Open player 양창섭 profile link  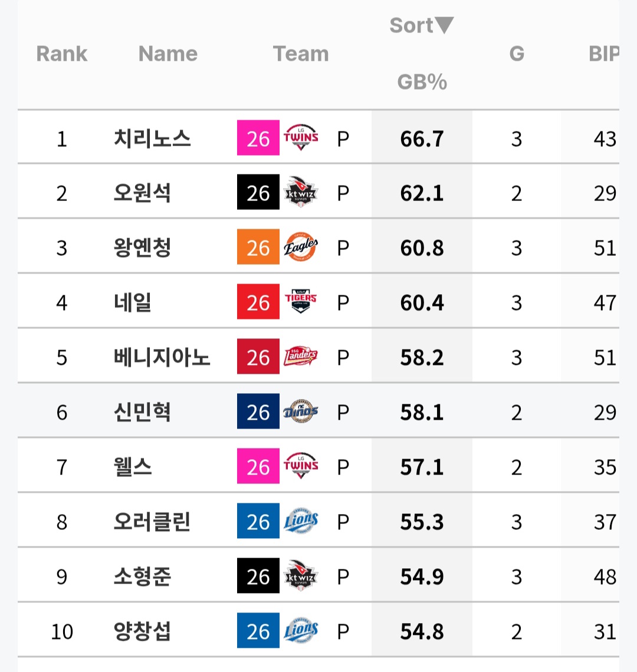[142, 631]
